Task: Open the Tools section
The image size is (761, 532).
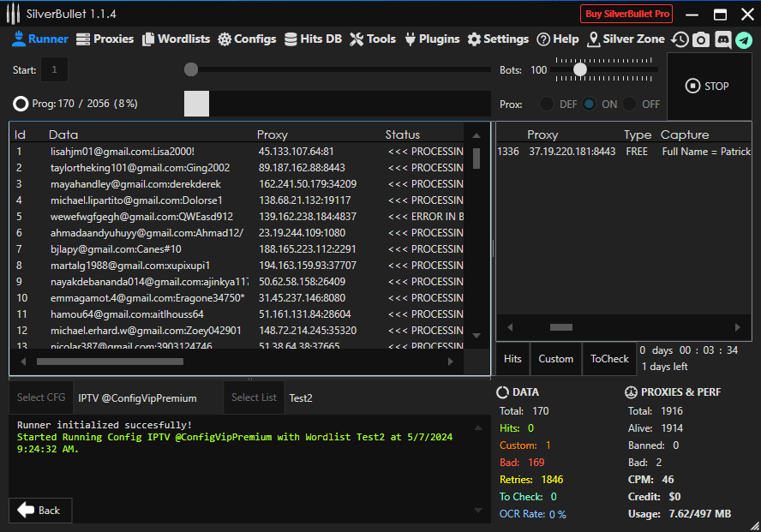Action: click(373, 39)
